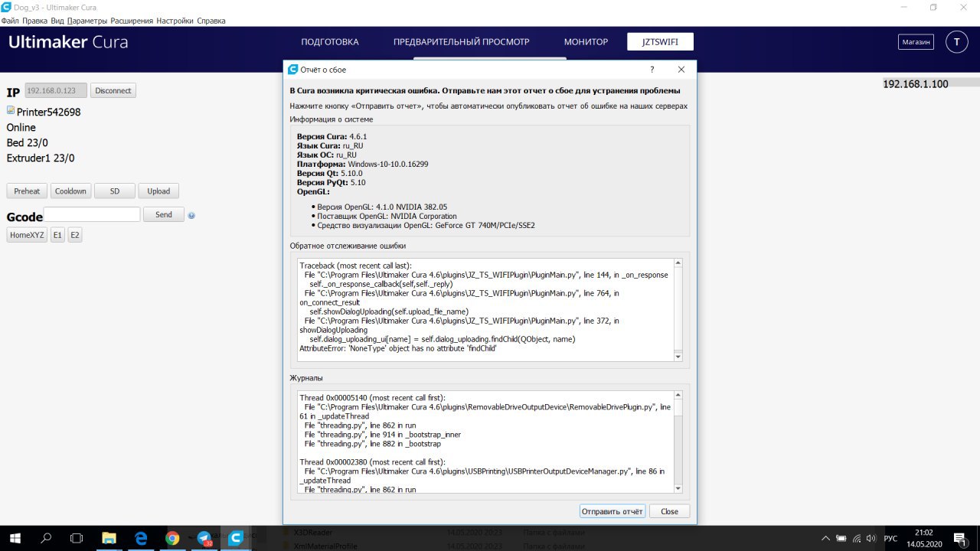The height and width of the screenshot is (551, 980).
Task: Open the Расширения menu
Action: 132,21
